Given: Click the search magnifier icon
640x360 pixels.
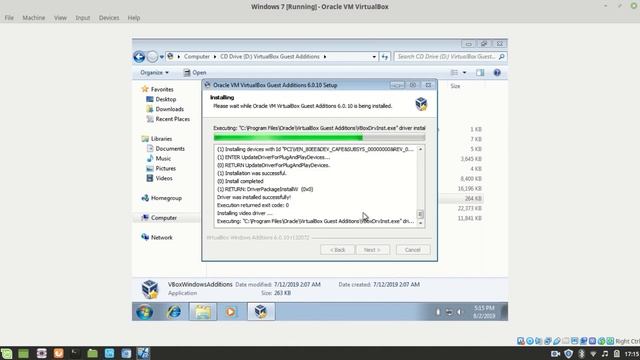Looking at the screenshot, I should tap(502, 57).
